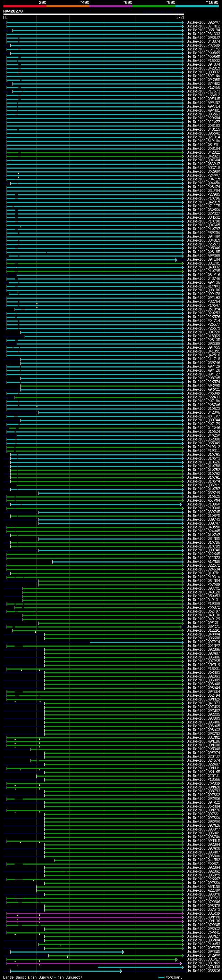Select the label UniRef100_Q575T3
The width and height of the screenshot is (222, 980).
click(203, 910)
